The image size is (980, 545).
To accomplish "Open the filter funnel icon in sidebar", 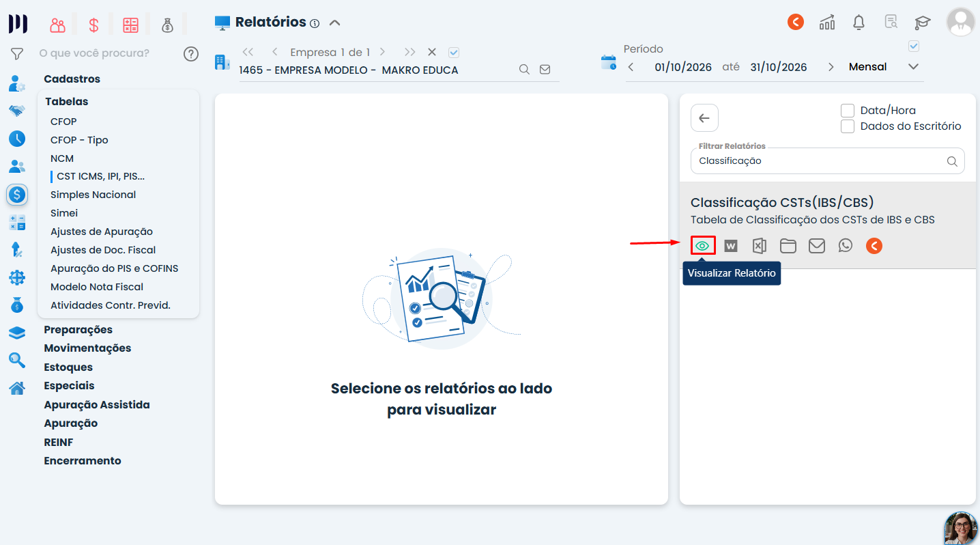I will (17, 53).
